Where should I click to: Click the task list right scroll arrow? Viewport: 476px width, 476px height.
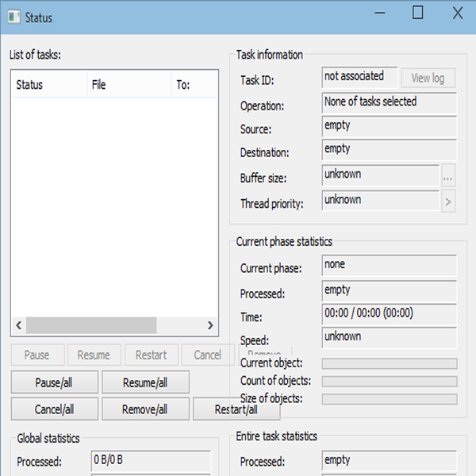coord(210,325)
